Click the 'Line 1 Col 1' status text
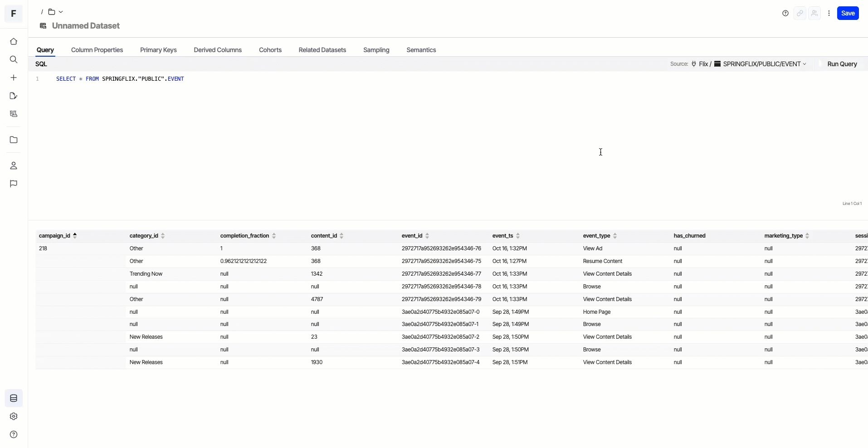The width and height of the screenshot is (868, 448). coord(852,204)
